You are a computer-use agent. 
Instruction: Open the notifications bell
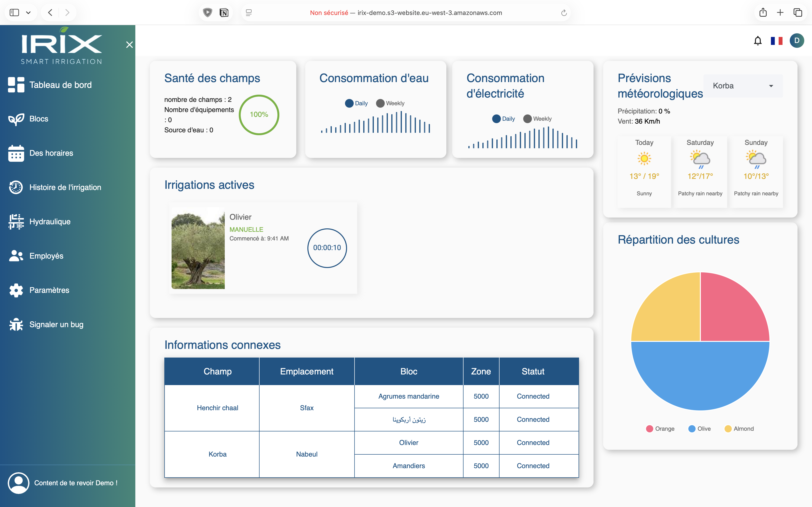point(758,40)
